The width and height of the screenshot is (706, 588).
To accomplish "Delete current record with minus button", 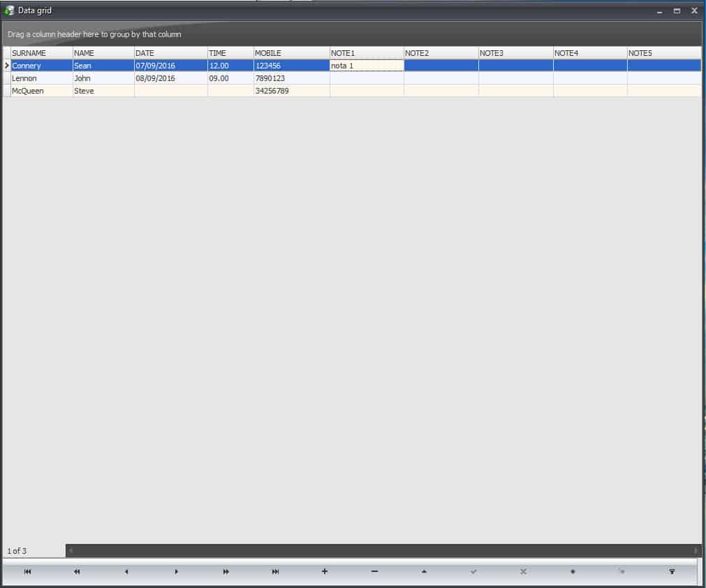I will coord(374,572).
